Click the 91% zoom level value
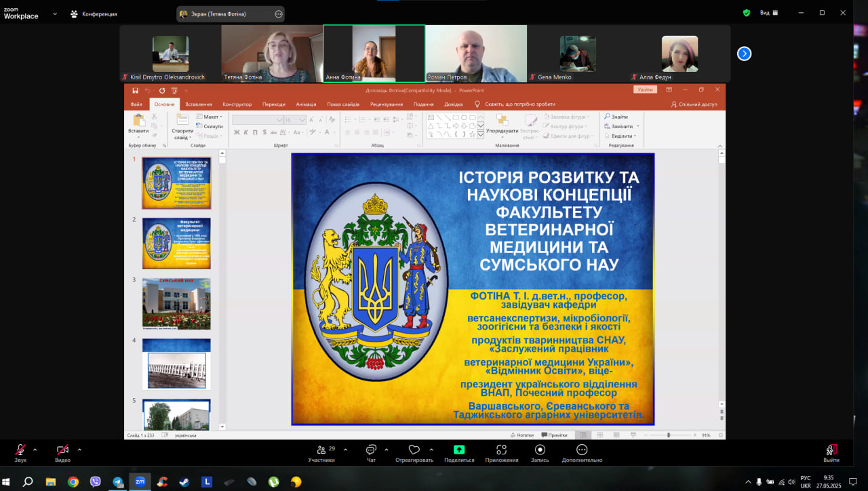 706,435
